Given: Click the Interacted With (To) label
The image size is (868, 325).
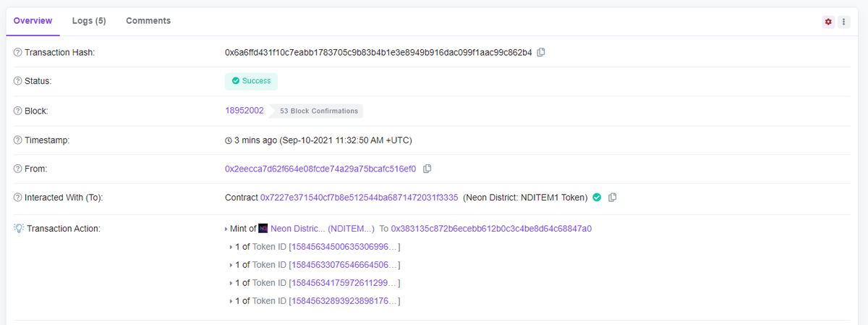Looking at the screenshot, I should coord(65,198).
